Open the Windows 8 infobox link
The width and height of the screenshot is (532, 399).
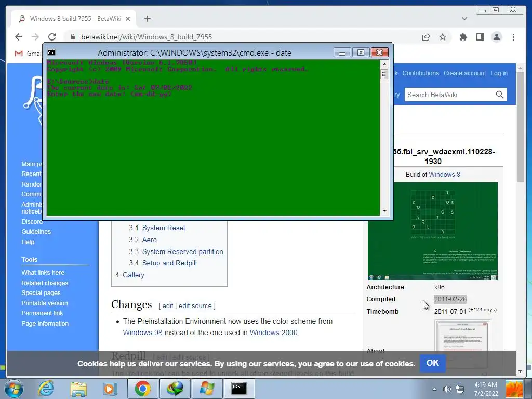pos(445,175)
